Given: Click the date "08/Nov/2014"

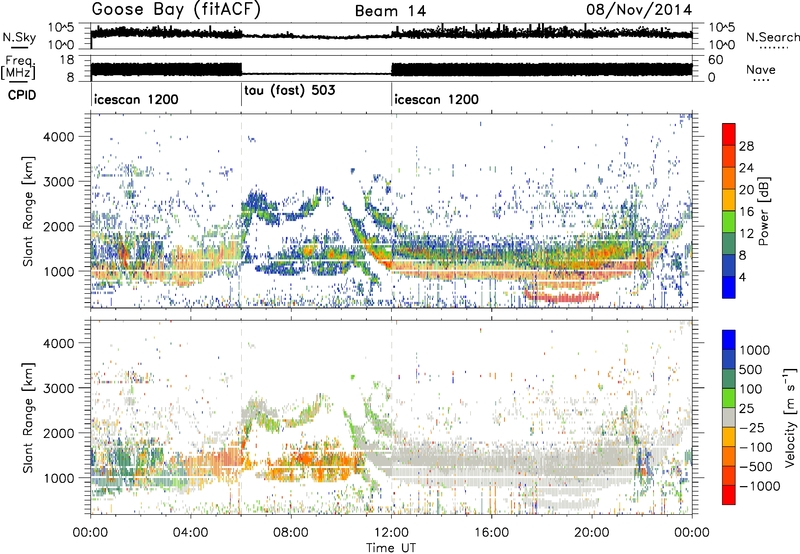Looking at the screenshot, I should tap(639, 10).
